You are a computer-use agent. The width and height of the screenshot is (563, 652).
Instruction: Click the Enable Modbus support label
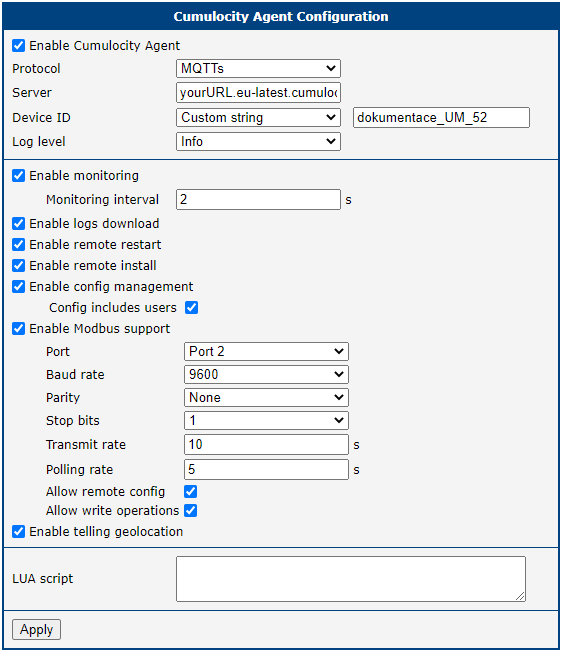pyautogui.click(x=100, y=328)
